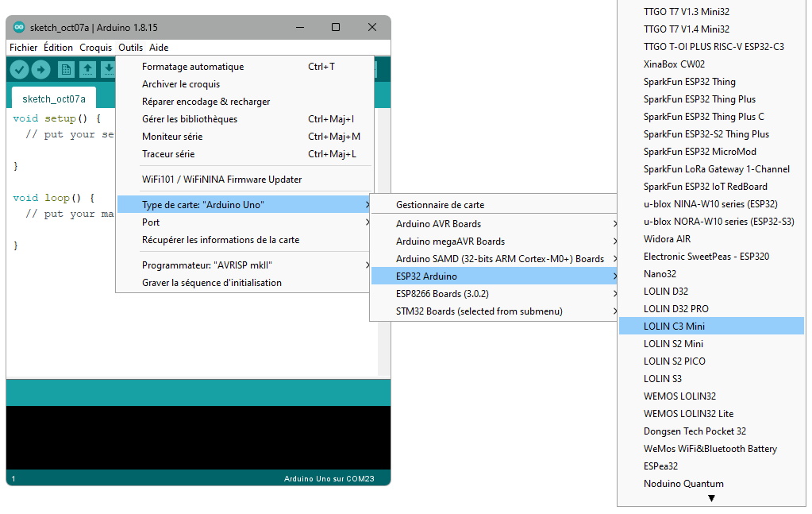Screen dimensions: 812x514
Task: Click the Upload arrow icon
Action: pos(40,70)
